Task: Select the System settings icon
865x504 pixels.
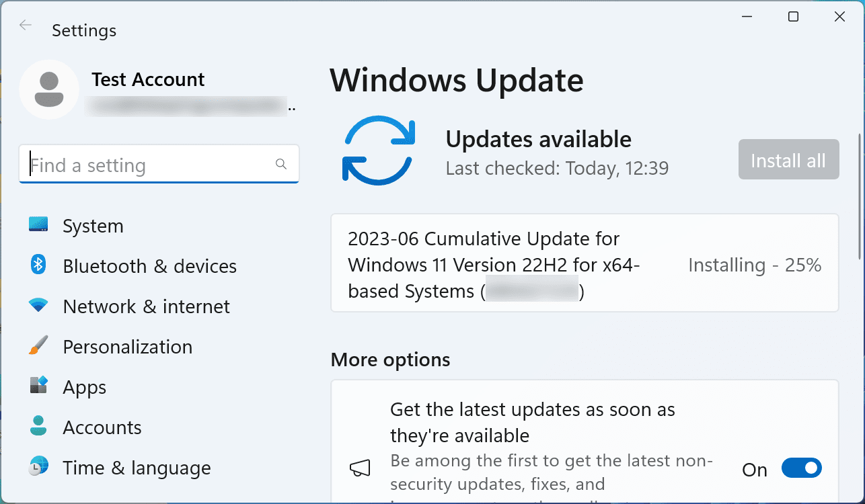Action: click(x=38, y=226)
